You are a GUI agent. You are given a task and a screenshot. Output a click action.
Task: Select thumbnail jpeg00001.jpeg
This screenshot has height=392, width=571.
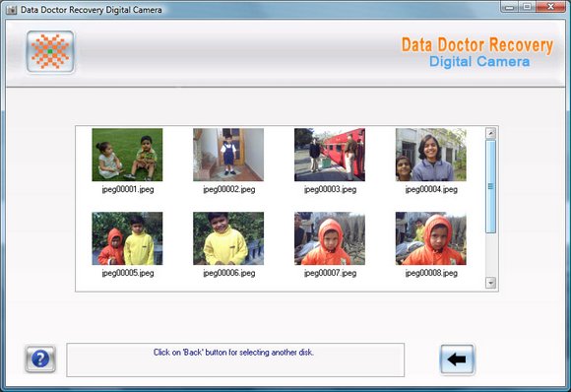coord(127,155)
